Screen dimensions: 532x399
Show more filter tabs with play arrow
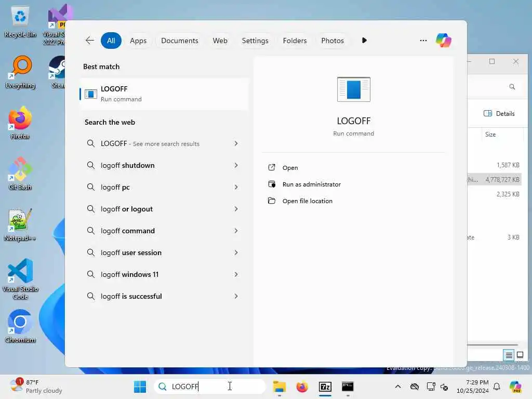(364, 41)
